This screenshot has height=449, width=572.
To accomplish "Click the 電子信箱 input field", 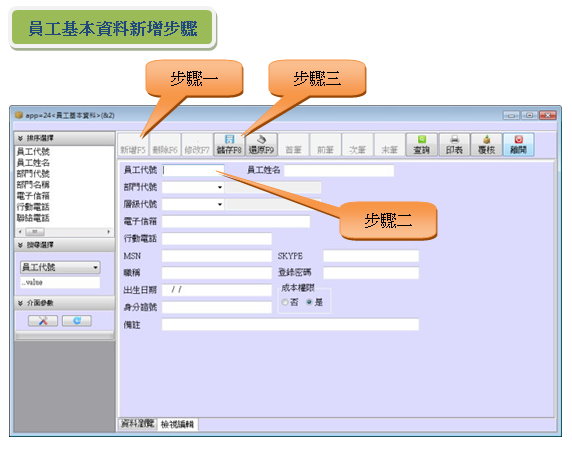I will [x=236, y=221].
